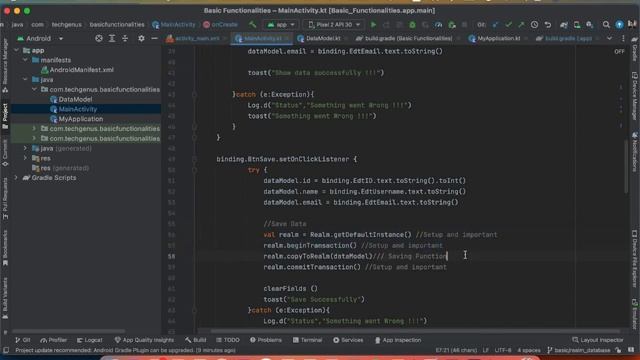Click the Project panel horizontal scrollbar
Viewport: 640px width, 360px height.
coord(68,331)
